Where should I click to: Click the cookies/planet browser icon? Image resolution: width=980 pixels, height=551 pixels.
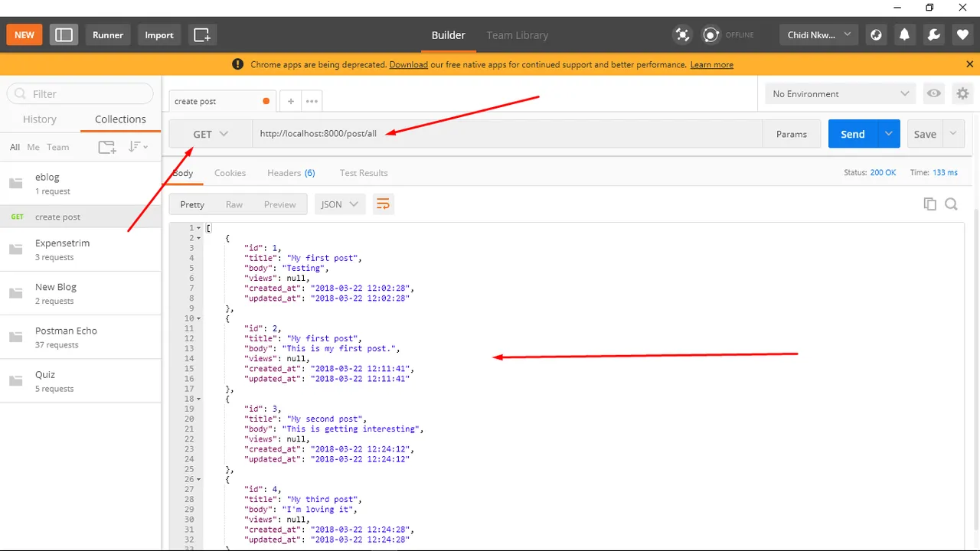click(x=877, y=35)
